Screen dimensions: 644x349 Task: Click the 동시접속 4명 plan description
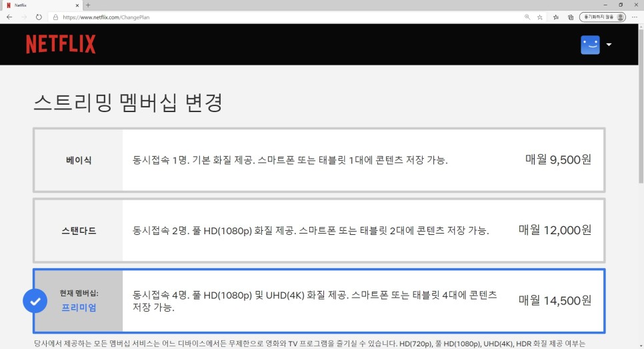point(315,301)
